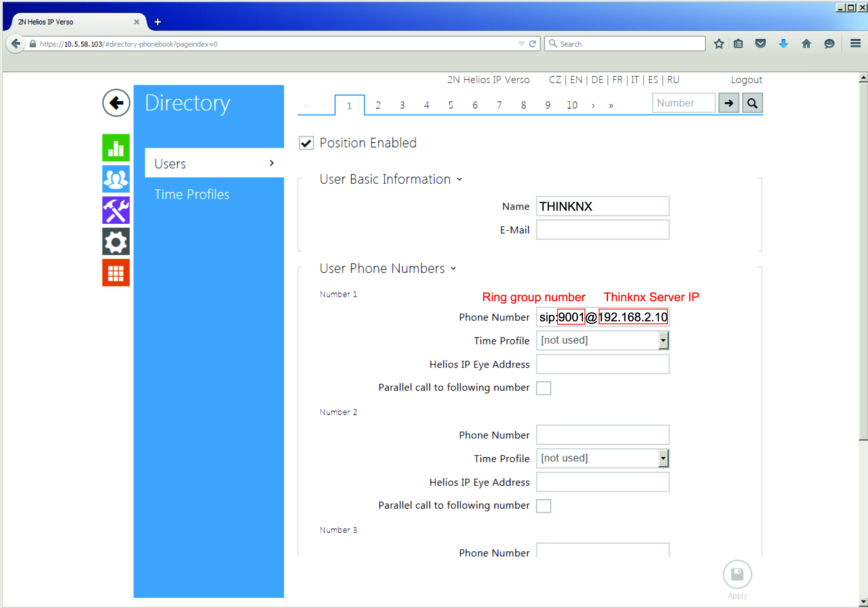The height and width of the screenshot is (608, 868).
Task: Select Time Profiles in Directory menu
Action: 192,194
